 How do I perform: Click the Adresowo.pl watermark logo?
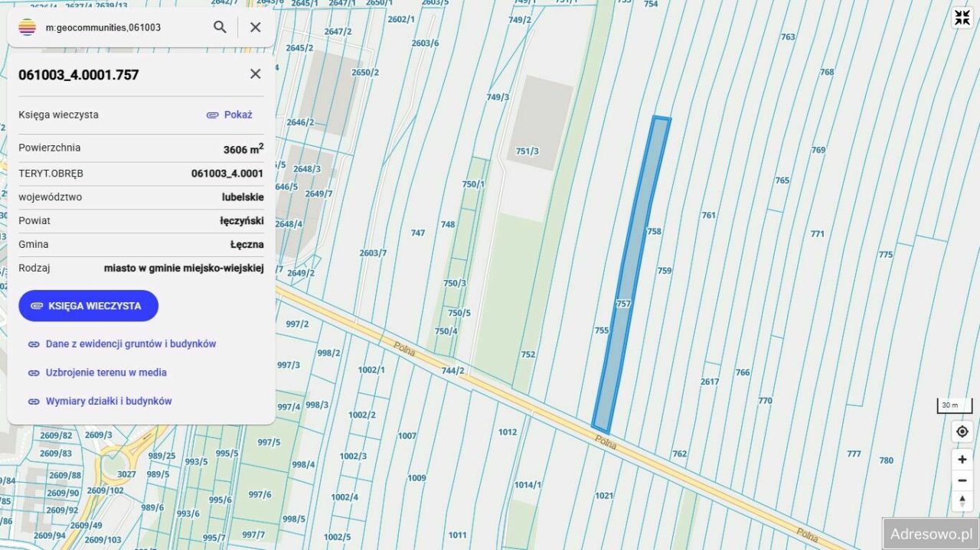930,533
